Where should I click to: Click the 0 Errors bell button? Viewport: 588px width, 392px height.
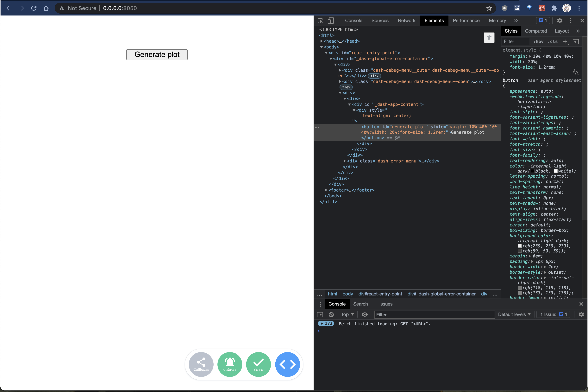230,364
